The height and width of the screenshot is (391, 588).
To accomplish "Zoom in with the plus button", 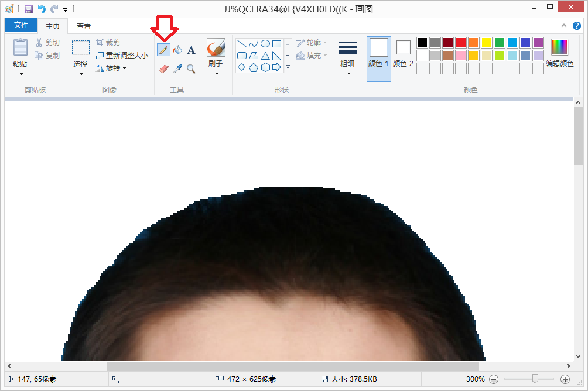I will 565,379.
